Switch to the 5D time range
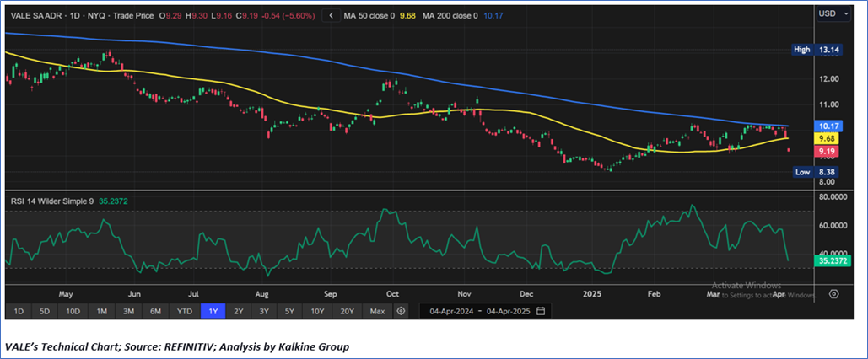Screen dimensions: 868x359 pos(45,311)
